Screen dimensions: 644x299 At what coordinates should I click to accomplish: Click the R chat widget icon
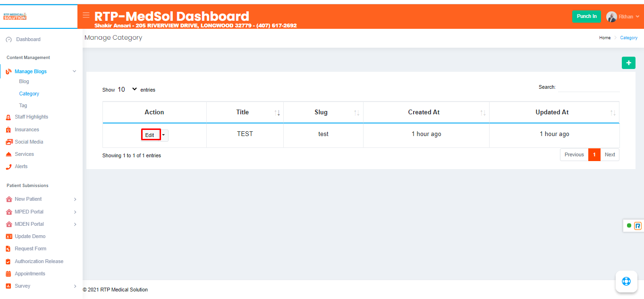pos(638,226)
